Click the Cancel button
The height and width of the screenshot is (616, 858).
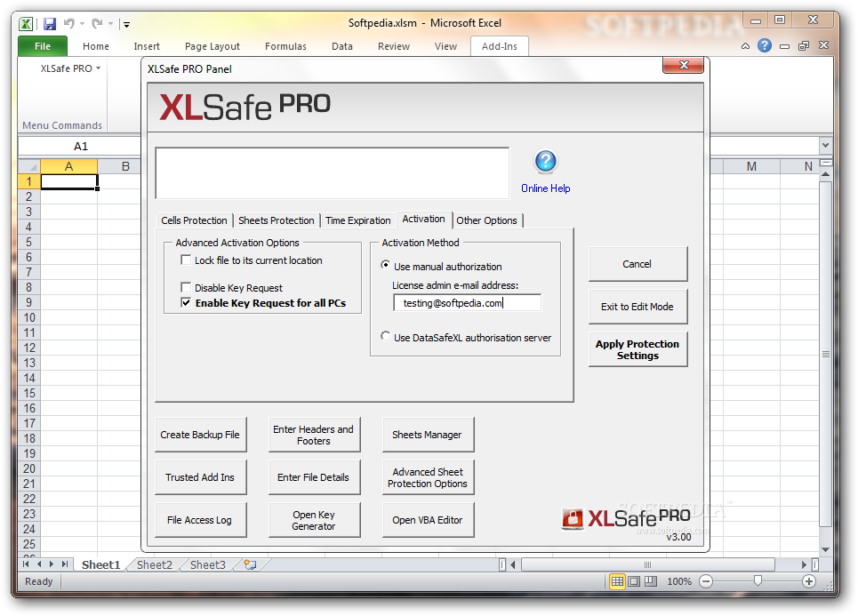tap(637, 264)
